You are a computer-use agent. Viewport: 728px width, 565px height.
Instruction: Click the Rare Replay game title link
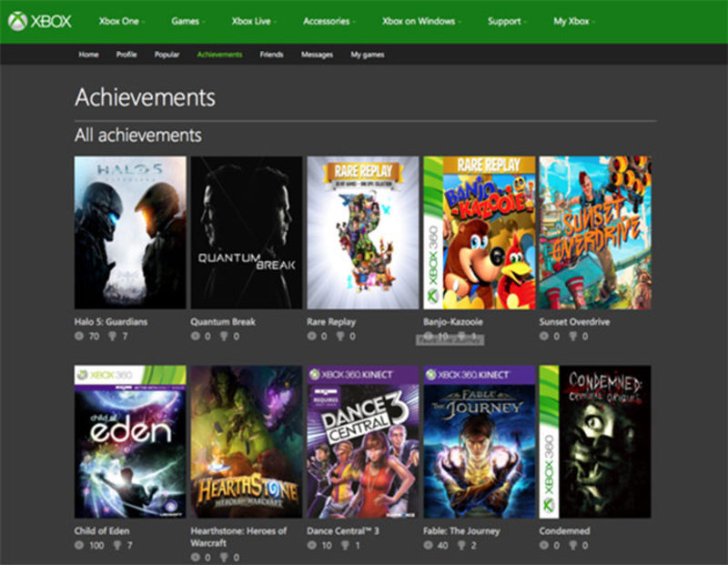[331, 321]
